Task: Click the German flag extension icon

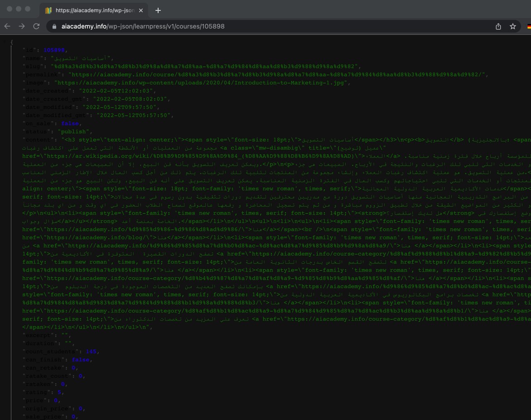Action: (528, 27)
